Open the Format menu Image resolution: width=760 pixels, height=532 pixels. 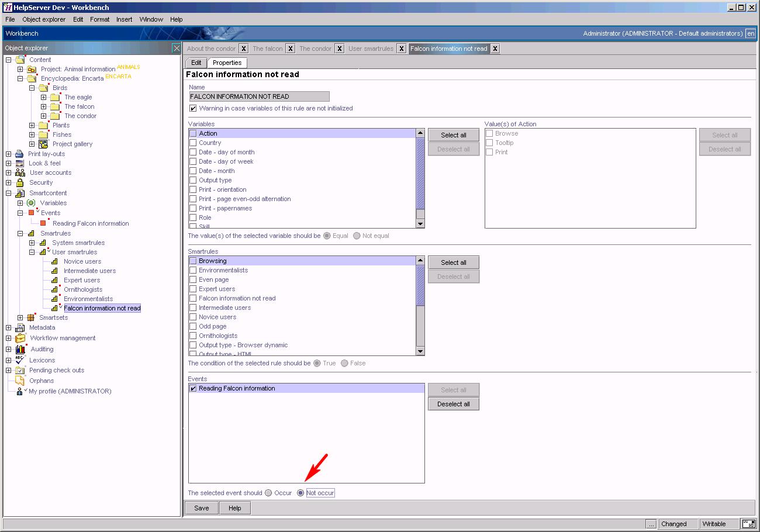click(x=99, y=19)
